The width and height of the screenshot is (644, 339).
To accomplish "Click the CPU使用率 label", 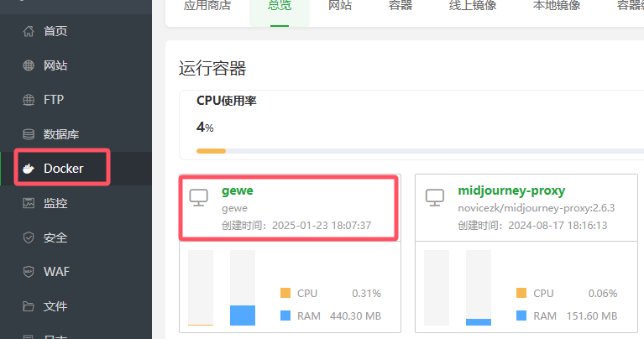I will click(x=227, y=101).
